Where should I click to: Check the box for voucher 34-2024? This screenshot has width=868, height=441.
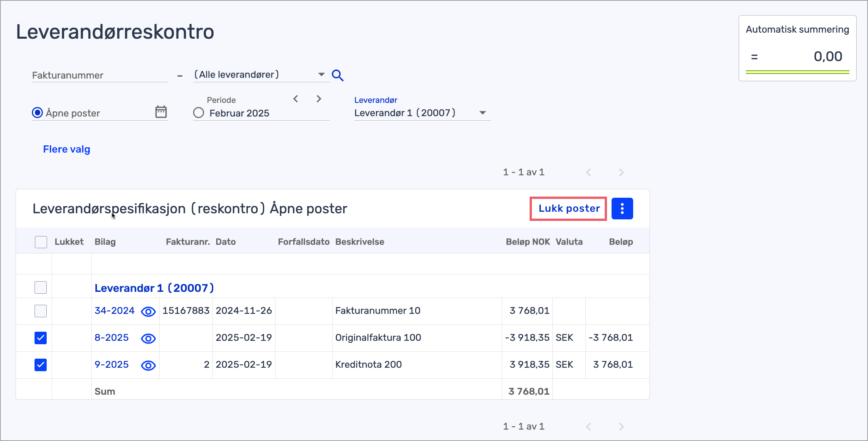(41, 311)
